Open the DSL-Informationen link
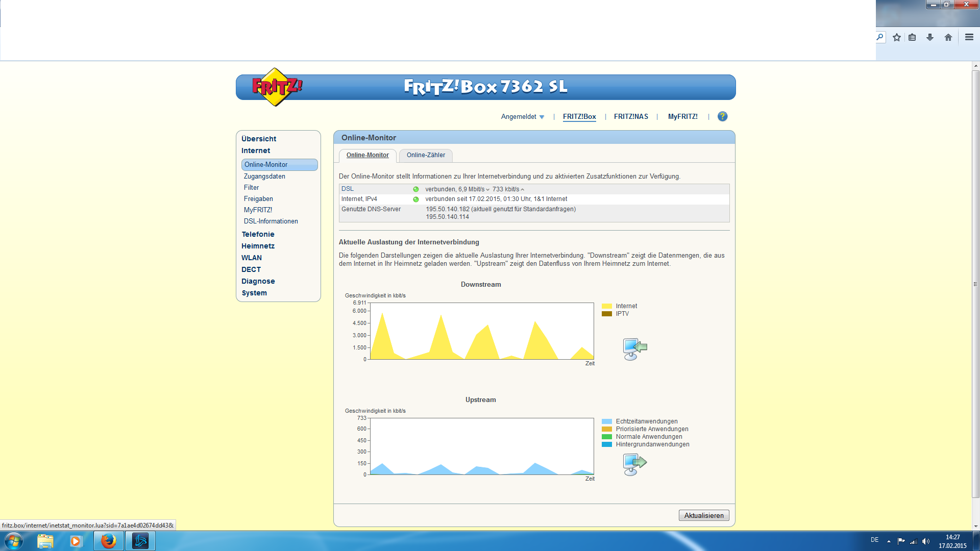 coord(271,221)
